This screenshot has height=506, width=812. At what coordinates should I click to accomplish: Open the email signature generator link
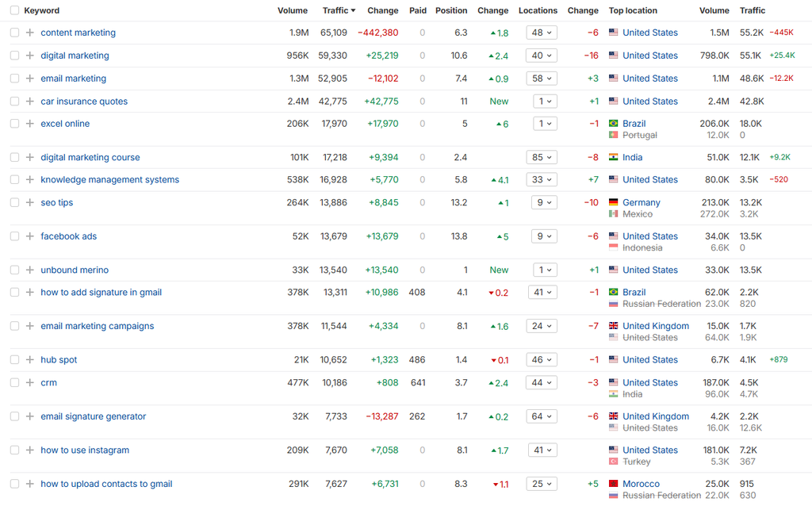pyautogui.click(x=94, y=416)
